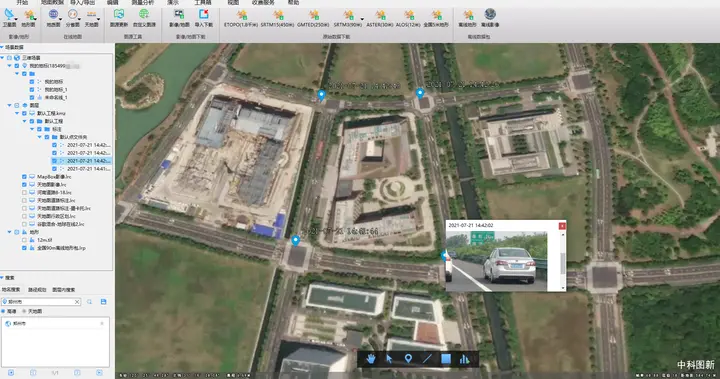Image resolution: width=720 pixels, height=379 pixels.
Task: Enable the 天地图行政区划.lrc layer checkbox
Action: click(24, 216)
